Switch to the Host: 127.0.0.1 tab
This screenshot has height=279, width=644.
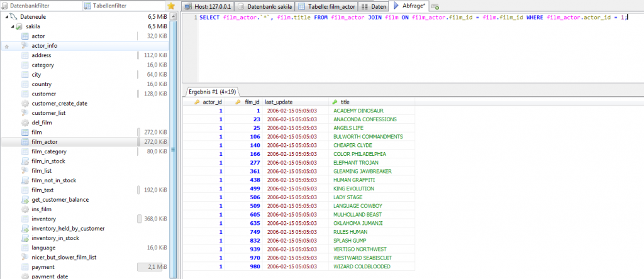(206, 6)
